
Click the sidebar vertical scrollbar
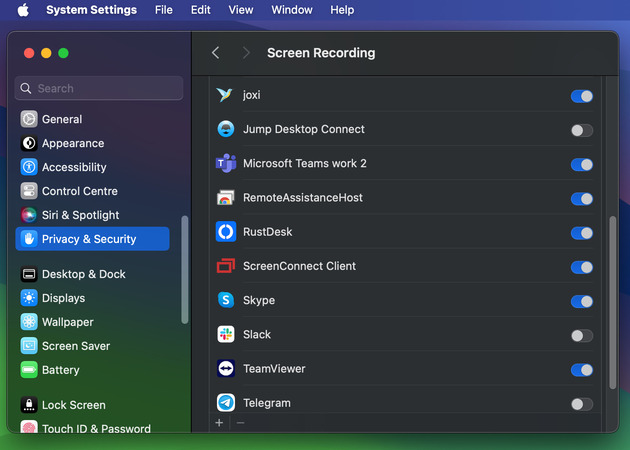[185, 270]
